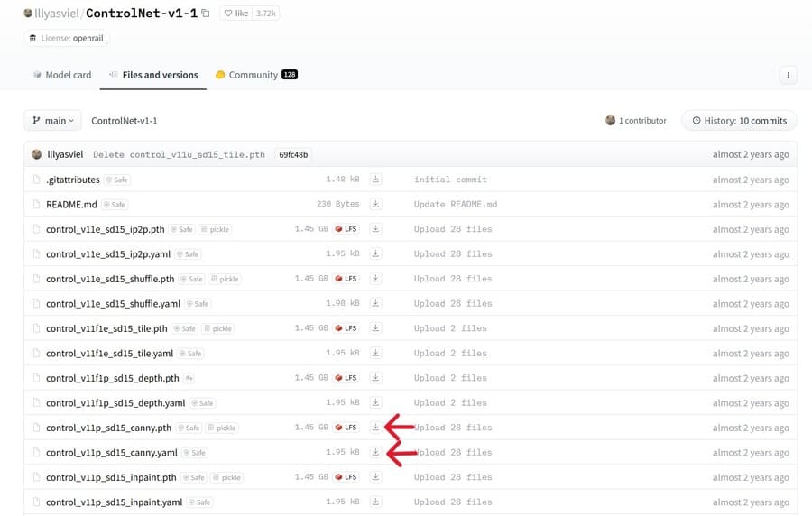Click pickle badge on canny.pth row
The image size is (812, 516).
point(222,428)
